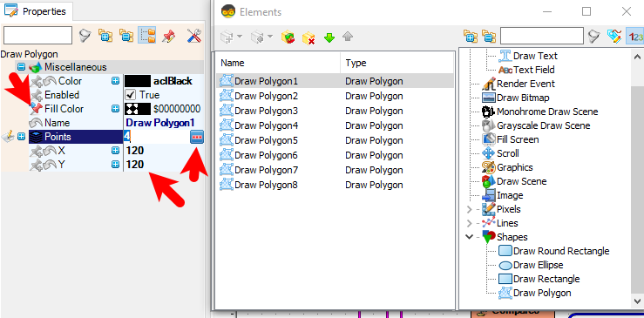Image resolution: width=644 pixels, height=318 pixels.
Task: Select the Properties tab
Action: pos(36,11)
